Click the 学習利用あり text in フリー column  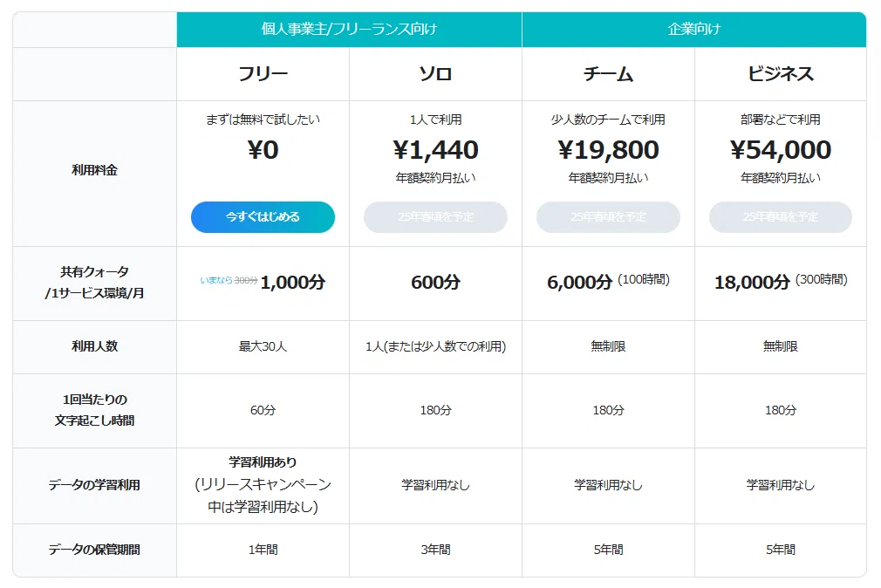pyautogui.click(x=263, y=462)
